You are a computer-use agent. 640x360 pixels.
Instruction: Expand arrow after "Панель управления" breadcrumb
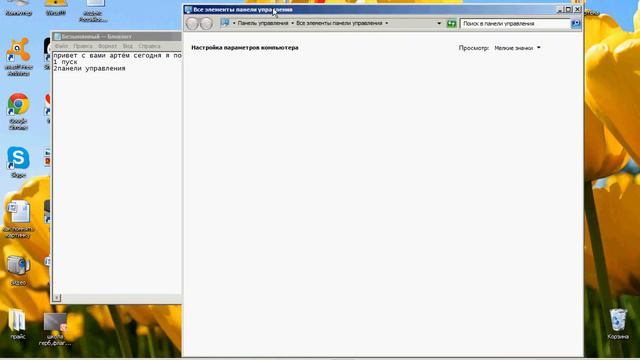tap(292, 23)
